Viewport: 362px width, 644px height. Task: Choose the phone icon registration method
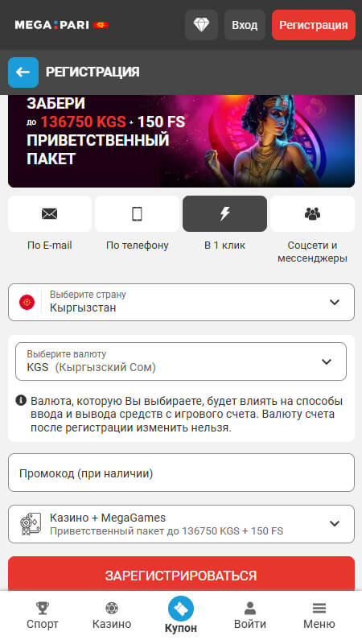tap(137, 213)
